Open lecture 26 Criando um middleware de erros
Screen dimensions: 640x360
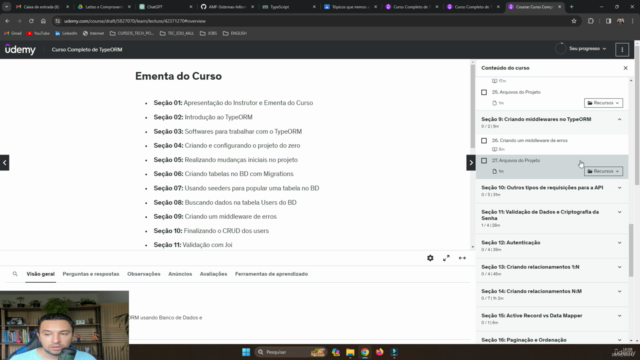[552, 144]
